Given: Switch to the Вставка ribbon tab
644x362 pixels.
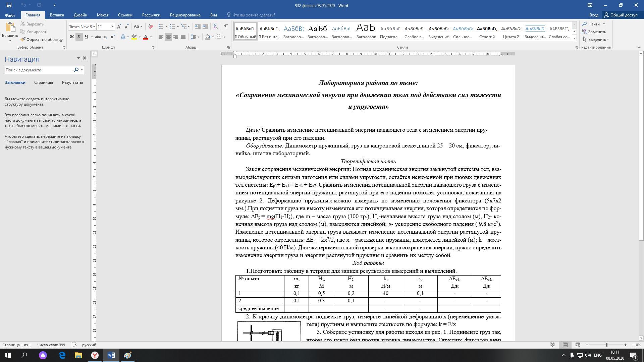Looking at the screenshot, I should (57, 15).
